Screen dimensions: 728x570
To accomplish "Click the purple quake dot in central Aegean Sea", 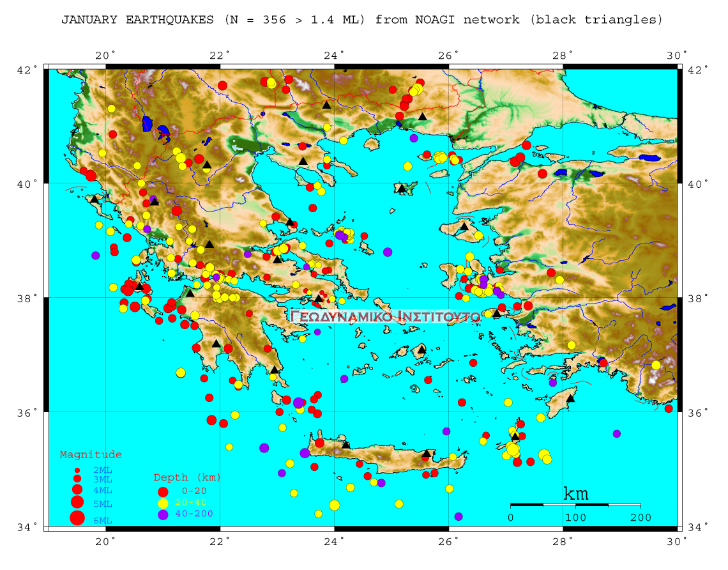I will [388, 252].
